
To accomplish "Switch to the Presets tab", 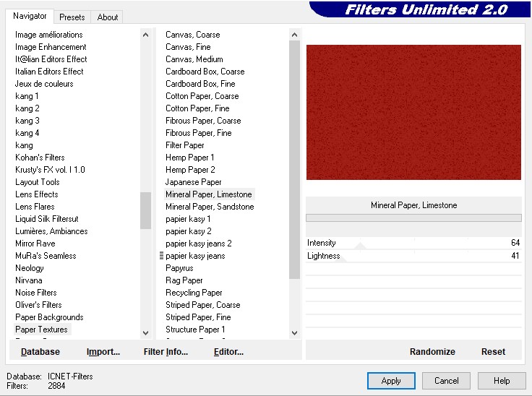I will pyautogui.click(x=72, y=17).
